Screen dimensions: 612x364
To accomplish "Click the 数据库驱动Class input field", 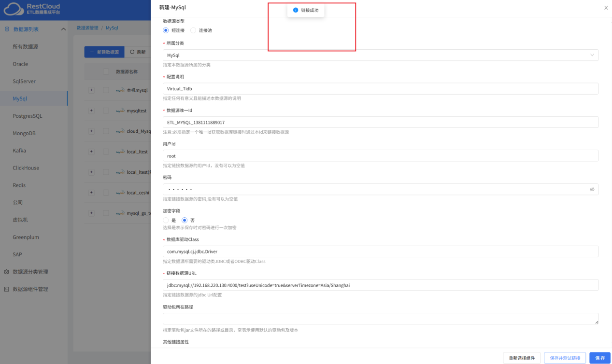I will point(381,252).
